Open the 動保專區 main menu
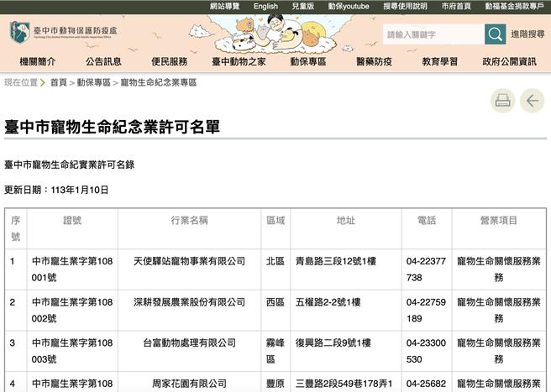Viewport: 551px width, 392px height. click(x=307, y=61)
